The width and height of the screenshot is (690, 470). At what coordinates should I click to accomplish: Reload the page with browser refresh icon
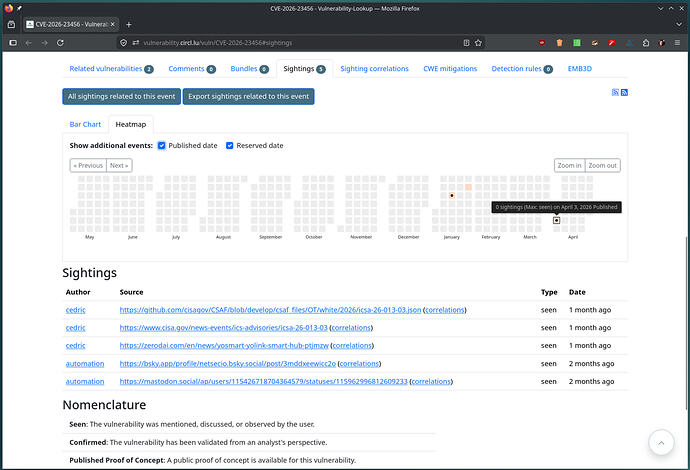pos(61,43)
